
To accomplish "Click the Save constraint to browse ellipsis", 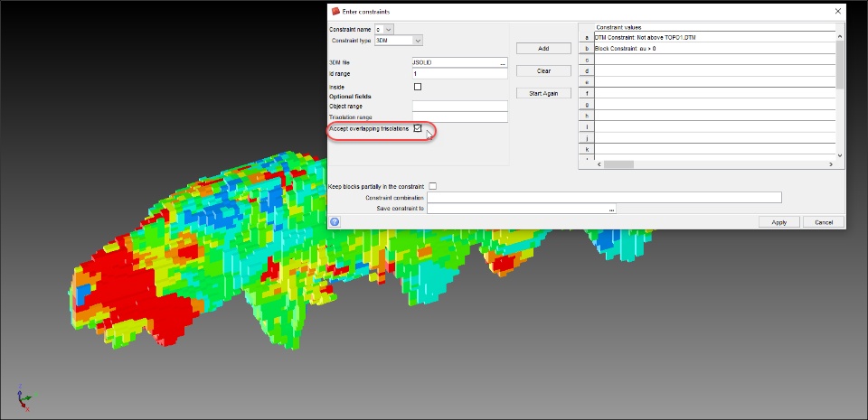I will point(612,209).
